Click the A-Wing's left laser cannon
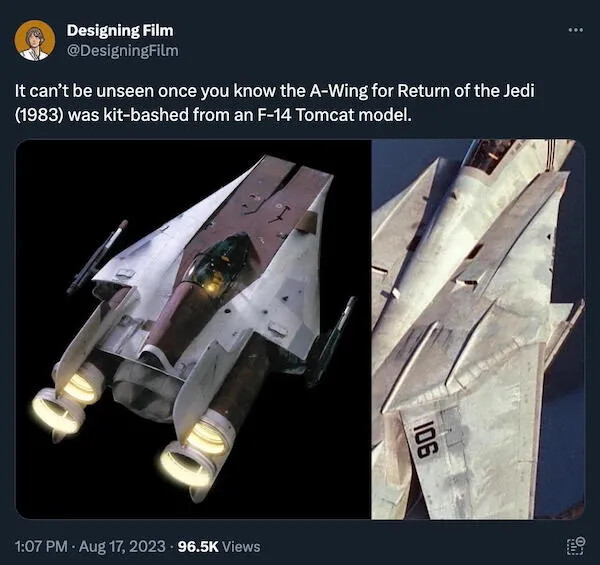This screenshot has height=565, width=600. (98, 256)
